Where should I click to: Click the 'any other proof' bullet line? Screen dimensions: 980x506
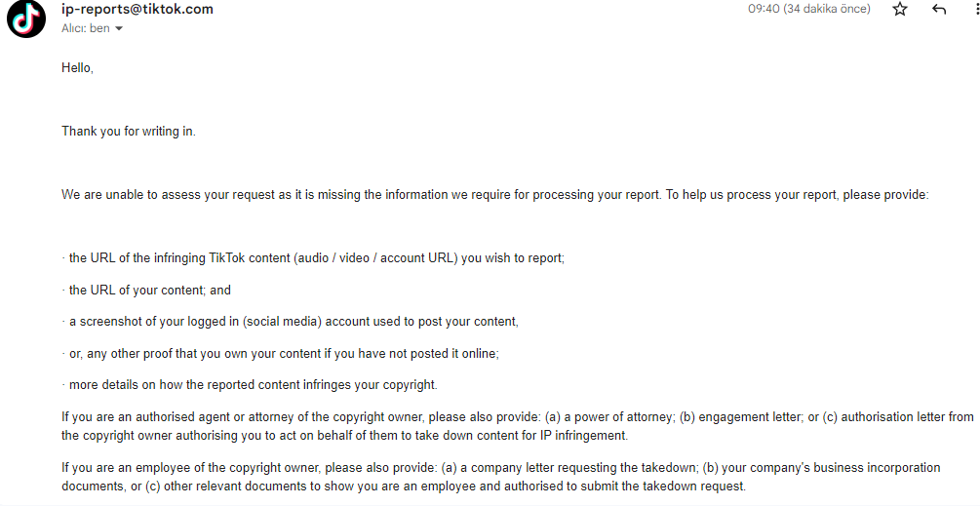click(x=280, y=354)
